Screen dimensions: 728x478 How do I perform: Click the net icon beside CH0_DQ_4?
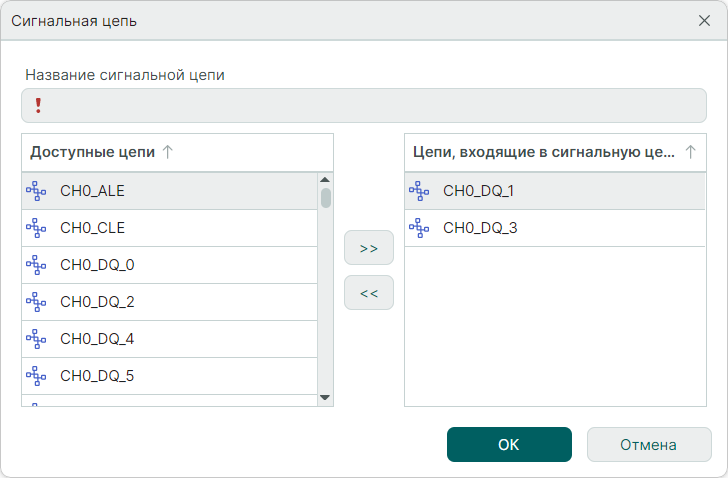pyautogui.click(x=36, y=338)
